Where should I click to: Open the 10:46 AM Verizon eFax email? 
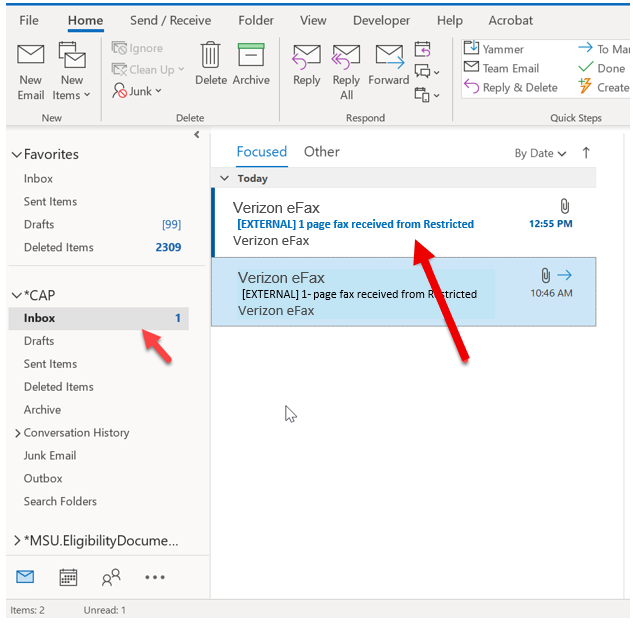point(404,292)
